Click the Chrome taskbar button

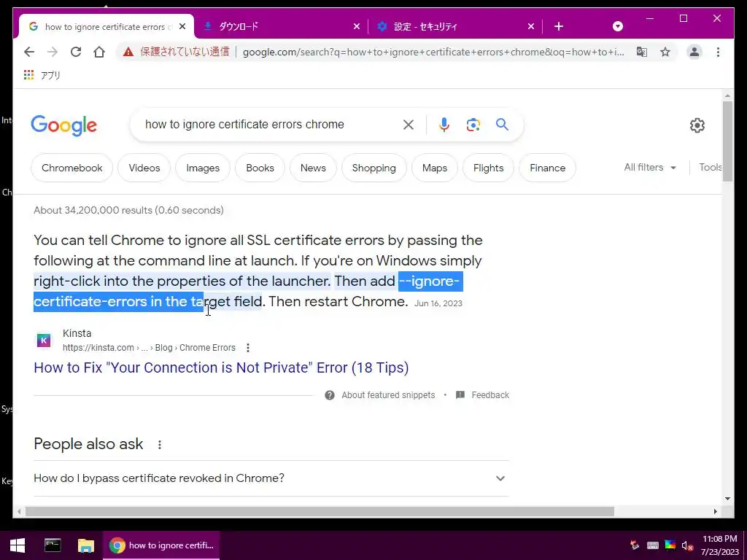click(161, 545)
